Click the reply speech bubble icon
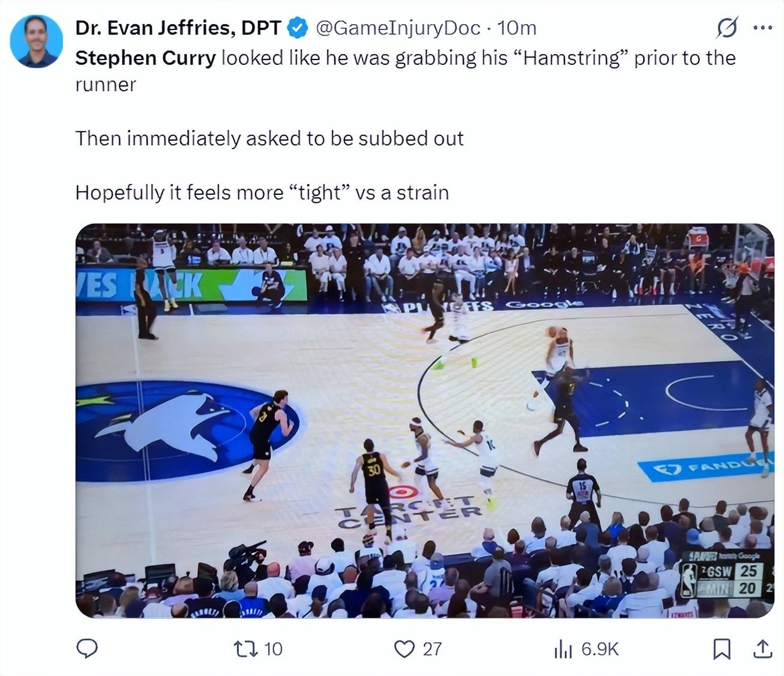Viewport: 784px width, 676px height. coord(88,648)
